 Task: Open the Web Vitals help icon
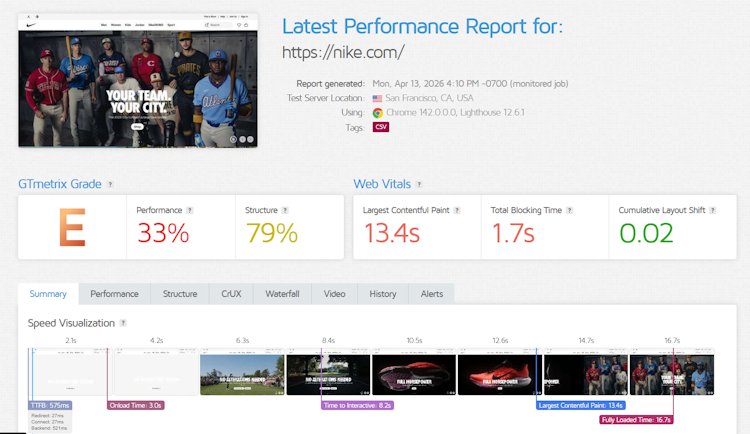pos(419,184)
